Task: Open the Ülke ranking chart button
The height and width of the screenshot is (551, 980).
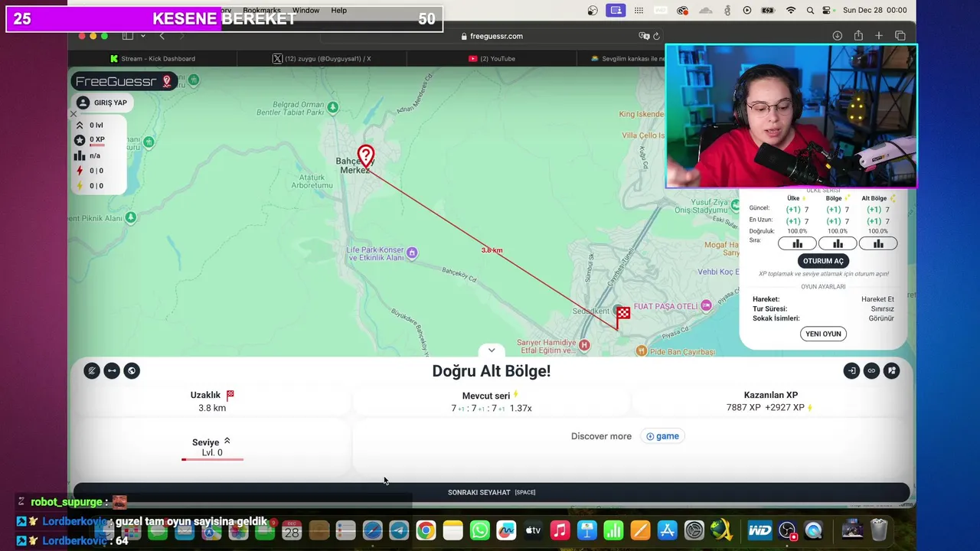Action: coord(797,243)
